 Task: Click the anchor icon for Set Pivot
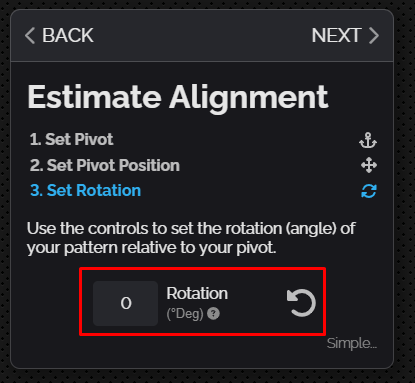coord(368,140)
